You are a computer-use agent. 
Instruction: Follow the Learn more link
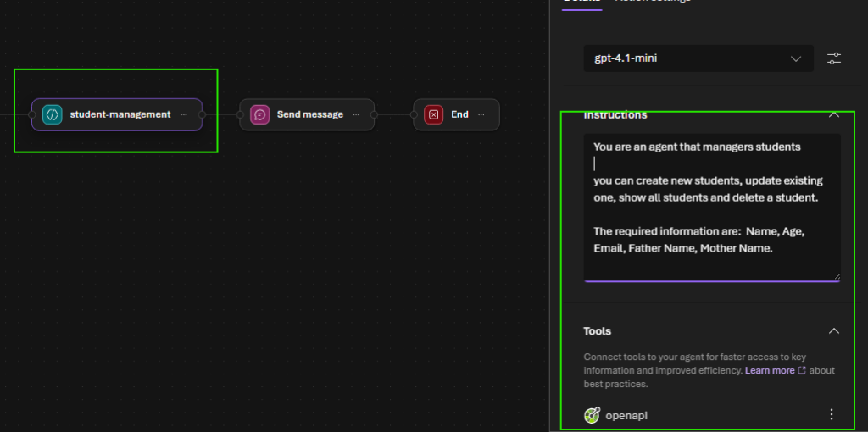click(x=770, y=370)
